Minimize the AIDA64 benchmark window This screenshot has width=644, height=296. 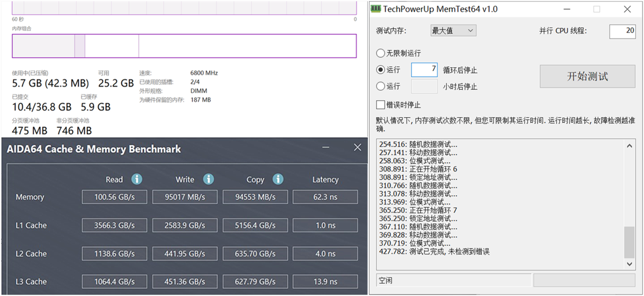click(326, 148)
